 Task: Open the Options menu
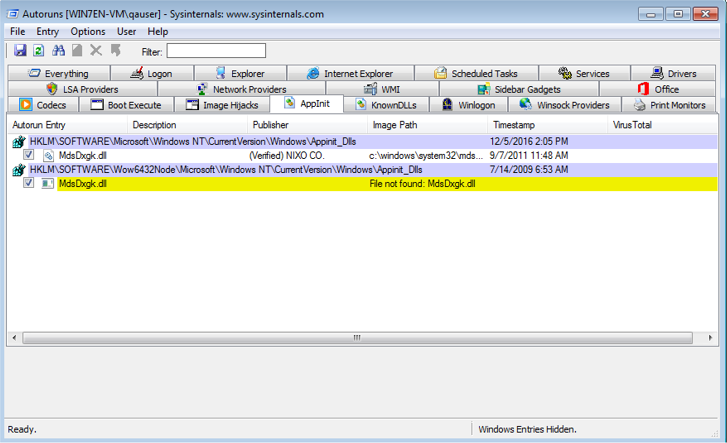88,32
